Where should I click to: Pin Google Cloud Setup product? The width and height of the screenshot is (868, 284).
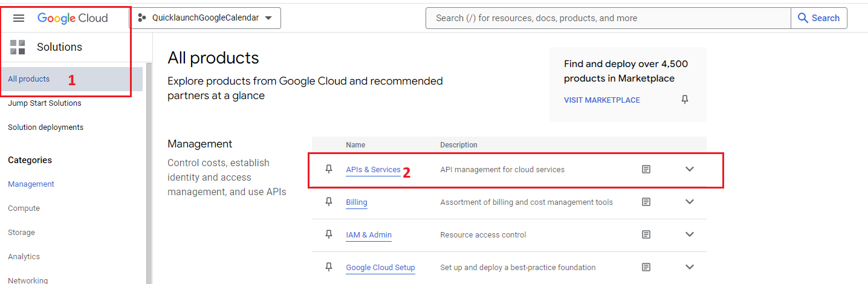tap(329, 267)
